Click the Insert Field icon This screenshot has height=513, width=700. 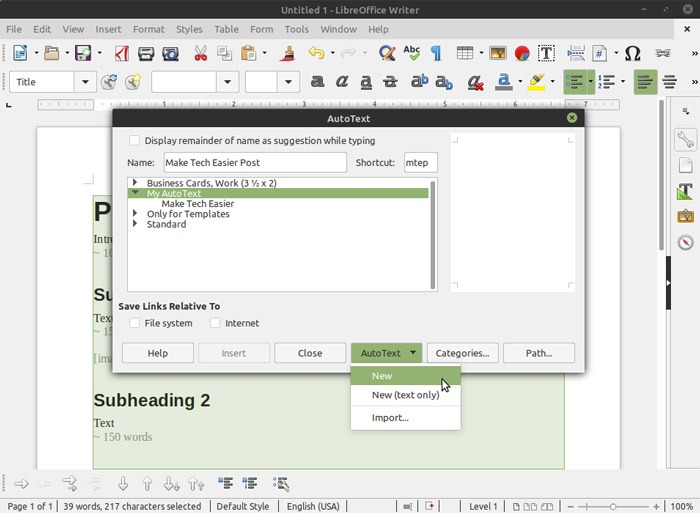click(600, 53)
